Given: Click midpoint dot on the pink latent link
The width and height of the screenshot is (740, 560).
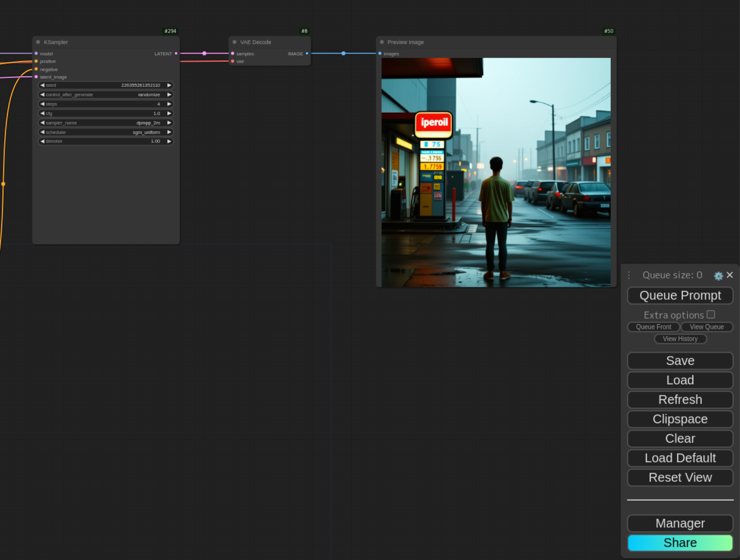Looking at the screenshot, I should (204, 53).
